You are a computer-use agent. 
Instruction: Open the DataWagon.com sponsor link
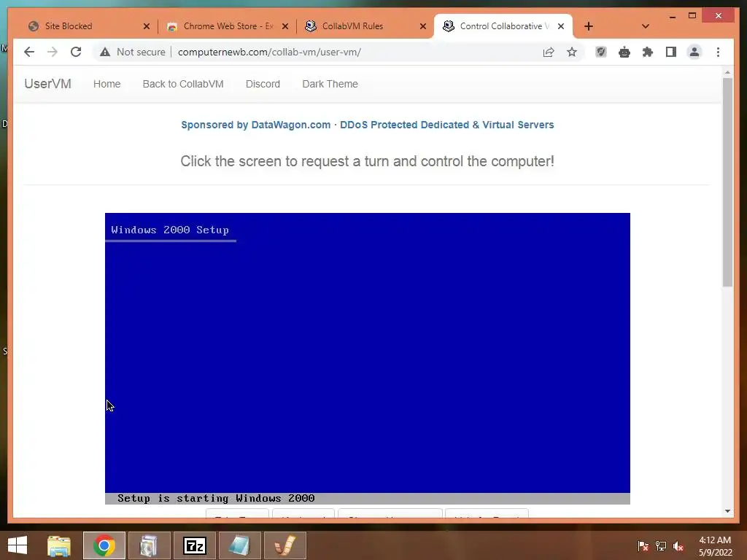click(368, 125)
